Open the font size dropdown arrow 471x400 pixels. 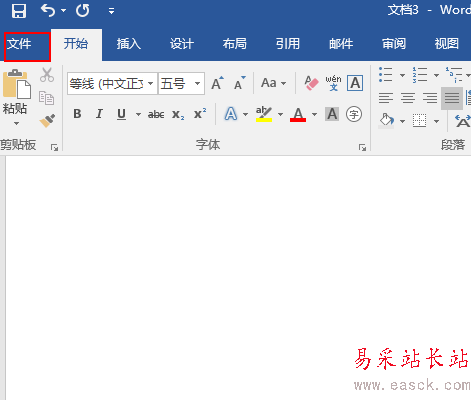tap(197, 83)
